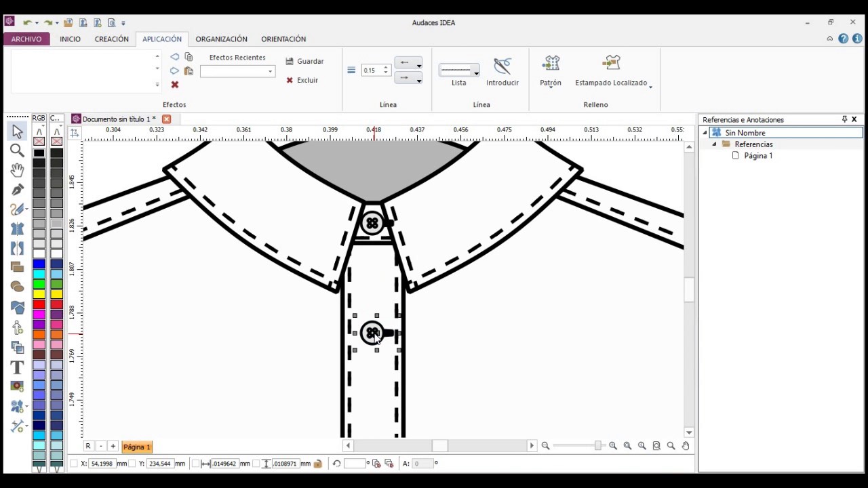Collapse the Sin Nombre tree node
868x488 pixels.
click(x=705, y=133)
